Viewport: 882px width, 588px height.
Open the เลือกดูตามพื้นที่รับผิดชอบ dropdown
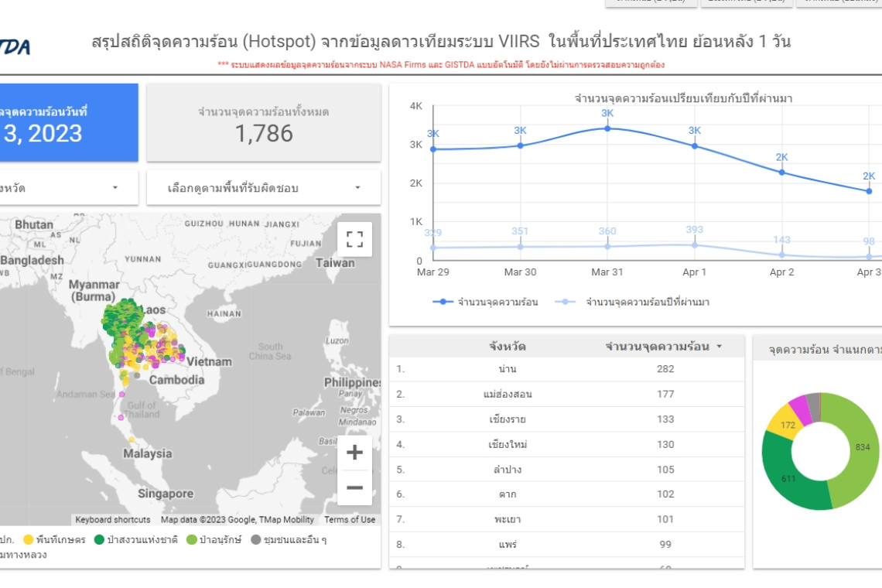[264, 188]
